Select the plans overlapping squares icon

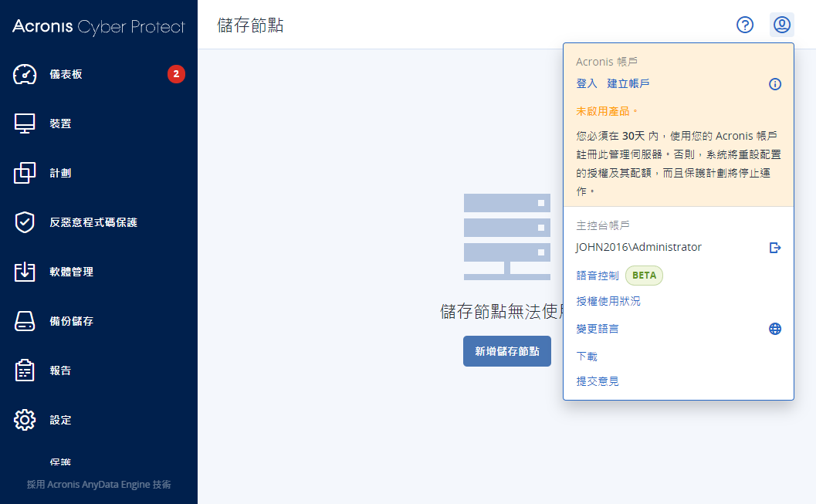pos(25,173)
